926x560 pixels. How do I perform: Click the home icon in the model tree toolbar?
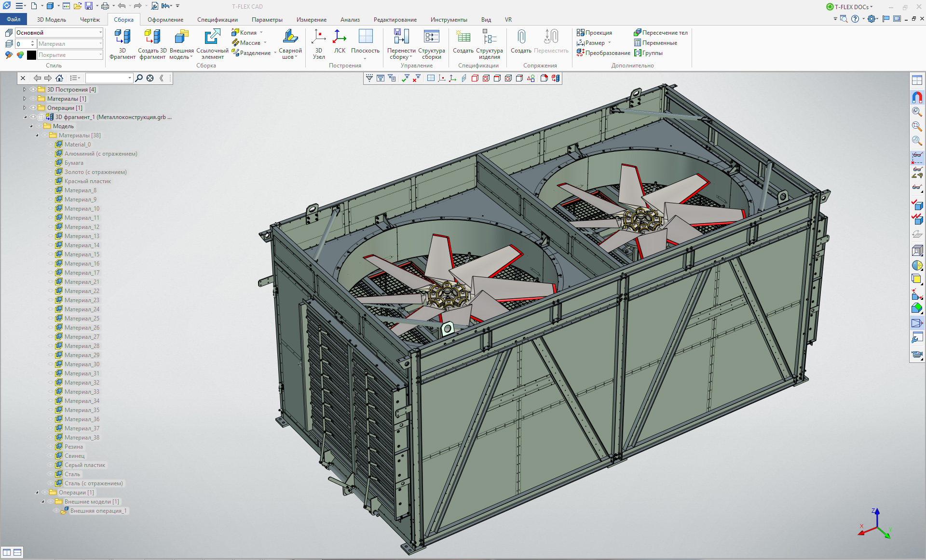59,78
